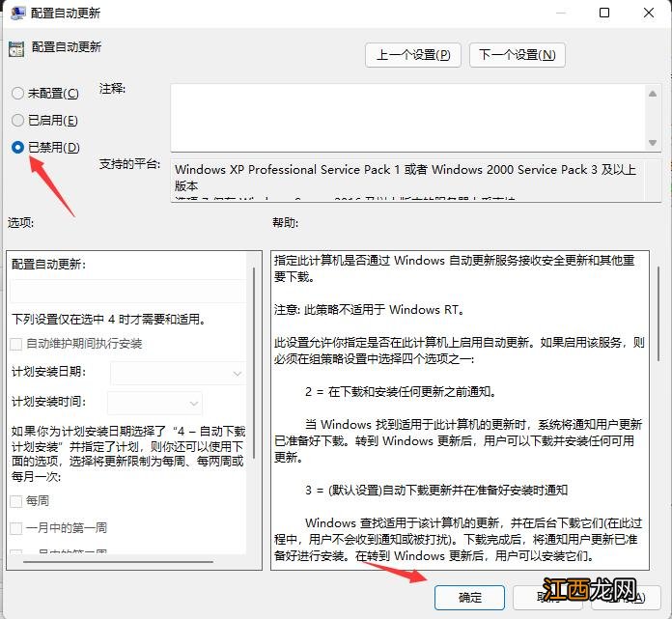Click the options panel vertical scrollbar
The width and height of the screenshot is (672, 619).
click(254, 362)
